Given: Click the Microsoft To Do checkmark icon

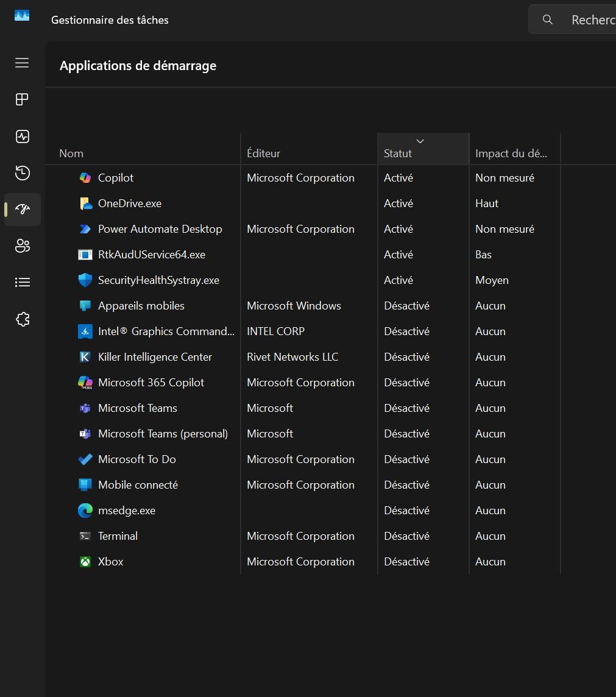Looking at the screenshot, I should pos(85,459).
